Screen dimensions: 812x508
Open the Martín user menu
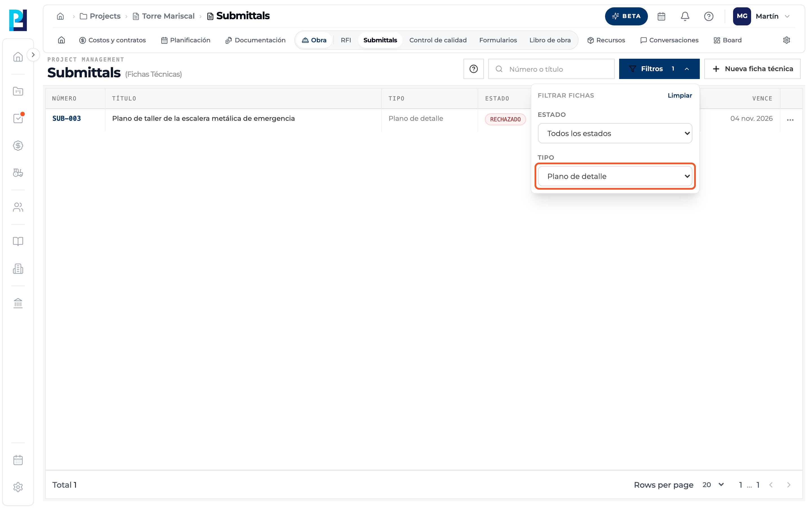point(761,16)
